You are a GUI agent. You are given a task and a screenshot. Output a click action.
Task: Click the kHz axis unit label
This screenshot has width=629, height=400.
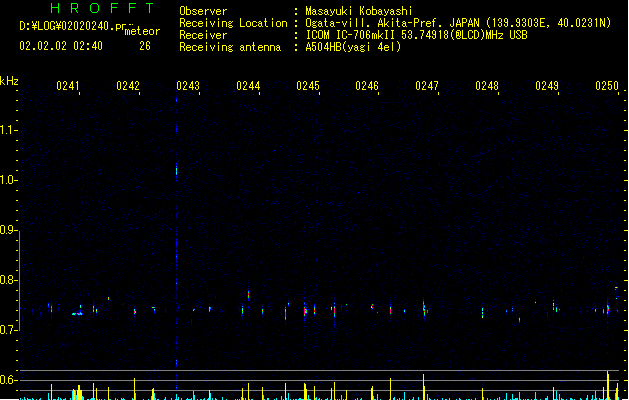tap(9, 81)
